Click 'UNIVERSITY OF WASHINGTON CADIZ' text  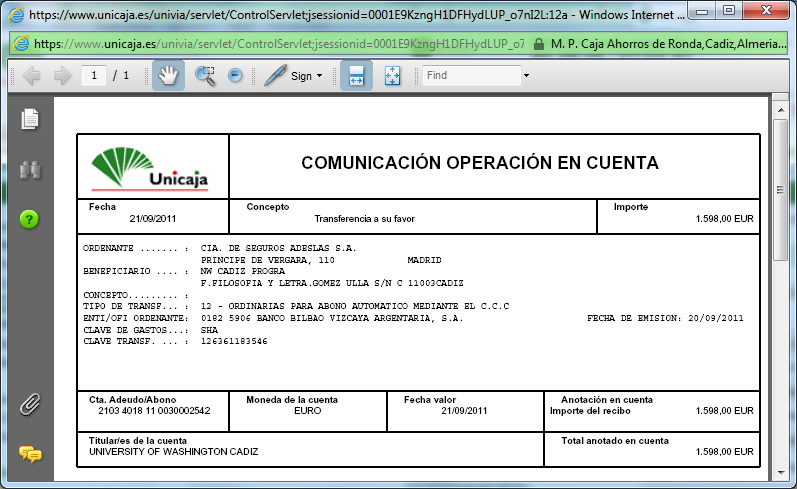coord(173,451)
